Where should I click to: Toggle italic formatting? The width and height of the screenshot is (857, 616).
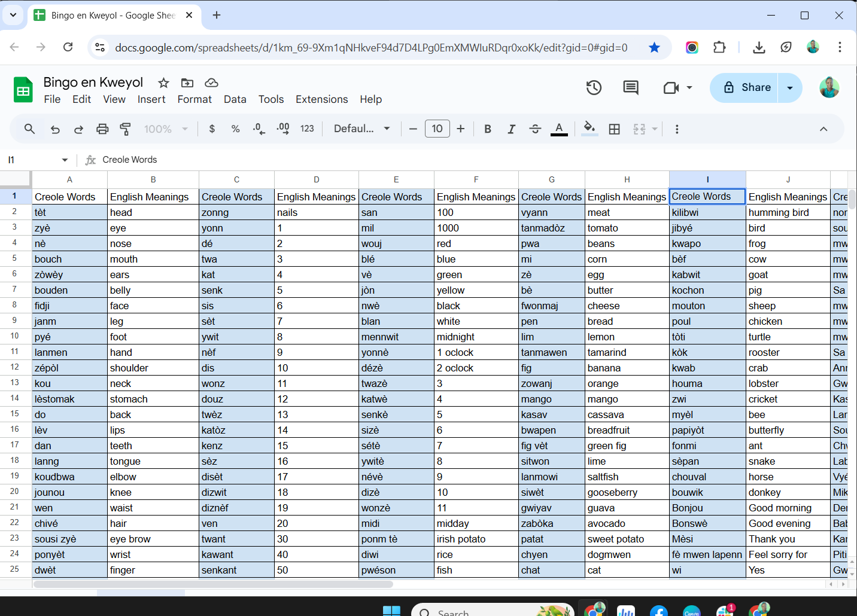click(511, 129)
